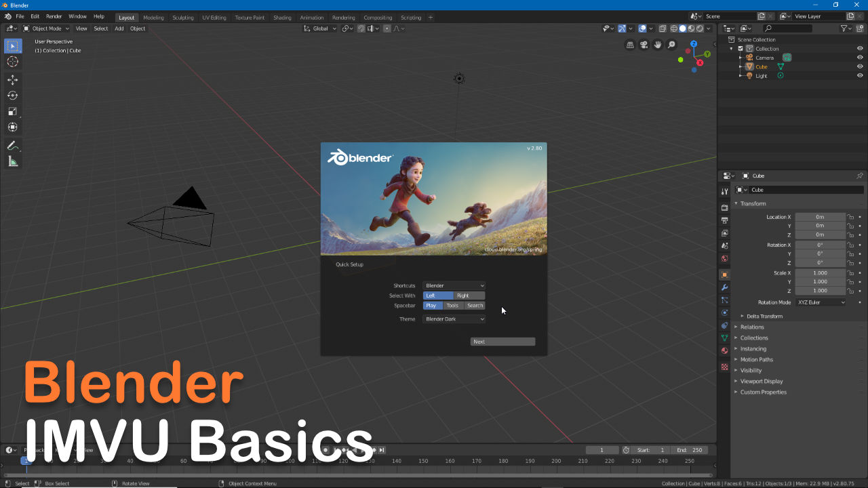Expand the Cube item in outliner
The height and width of the screenshot is (488, 868).
pyautogui.click(x=741, y=66)
